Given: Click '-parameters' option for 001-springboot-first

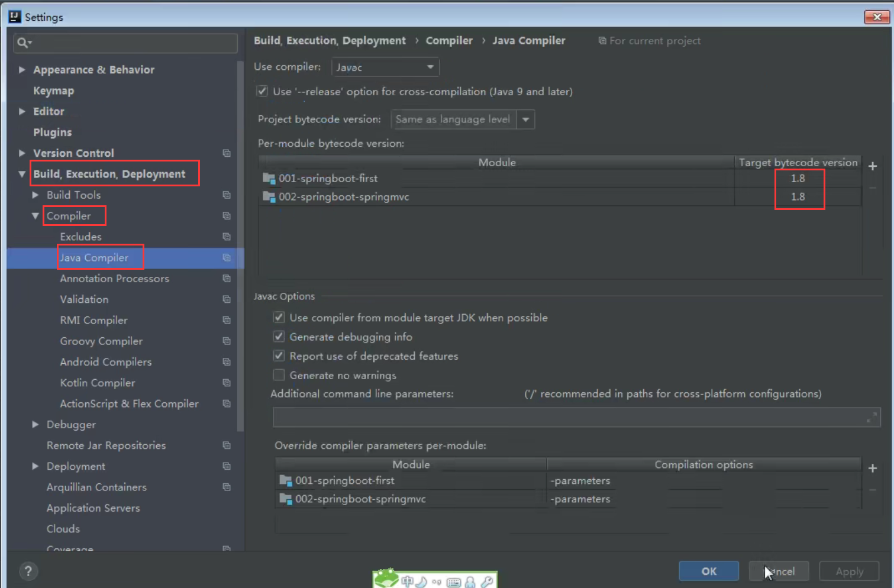Looking at the screenshot, I should (x=580, y=480).
